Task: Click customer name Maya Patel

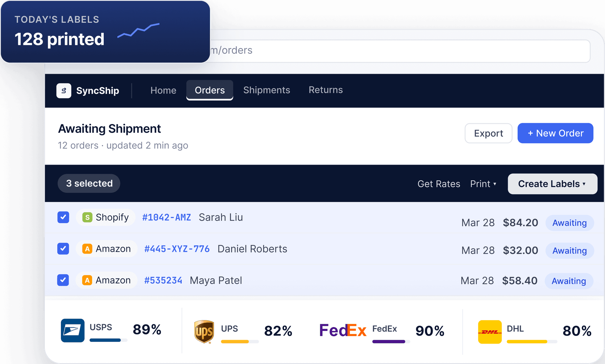Action: coord(216,280)
